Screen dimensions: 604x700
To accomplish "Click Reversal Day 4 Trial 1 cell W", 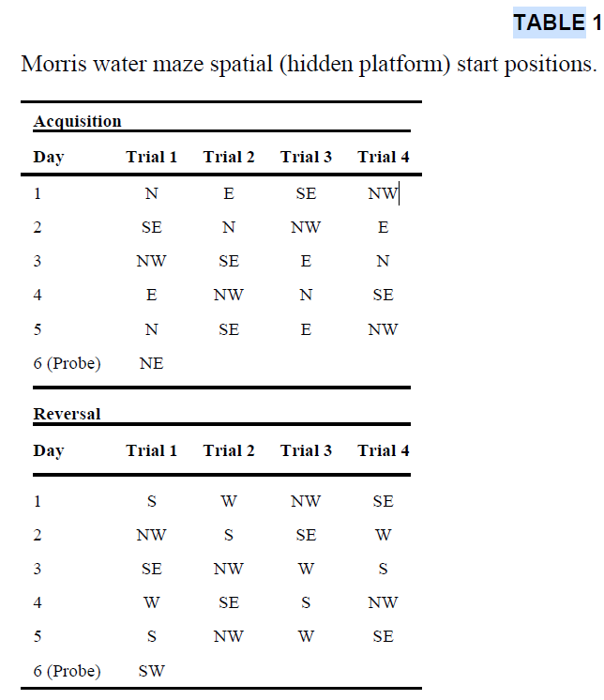I will point(151,602).
